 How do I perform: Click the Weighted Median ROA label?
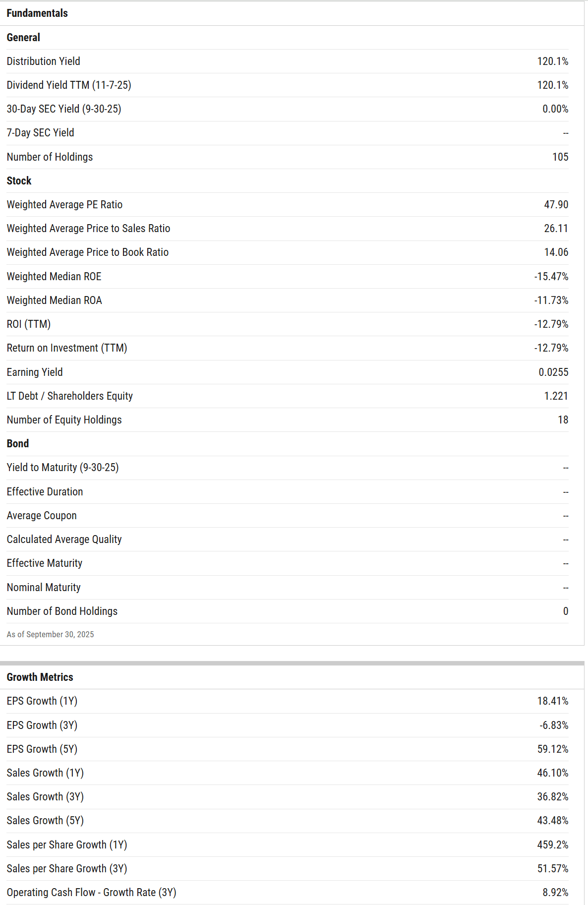pos(55,301)
